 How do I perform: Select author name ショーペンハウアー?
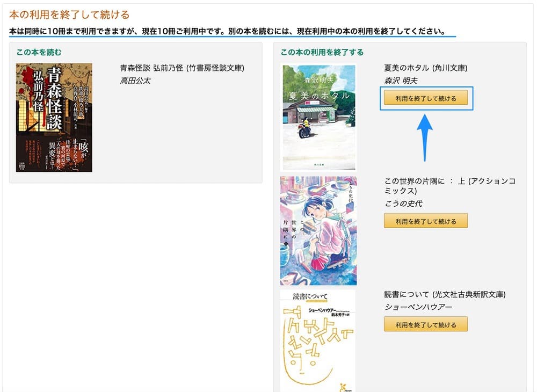coord(418,307)
